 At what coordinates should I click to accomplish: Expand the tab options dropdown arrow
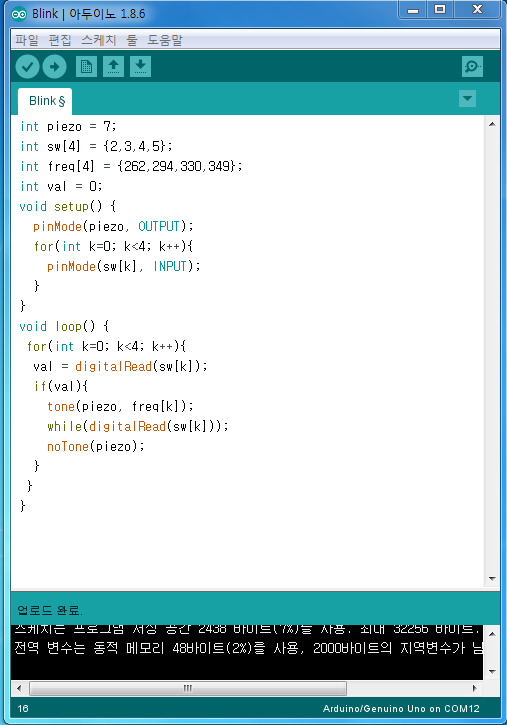pos(467,98)
